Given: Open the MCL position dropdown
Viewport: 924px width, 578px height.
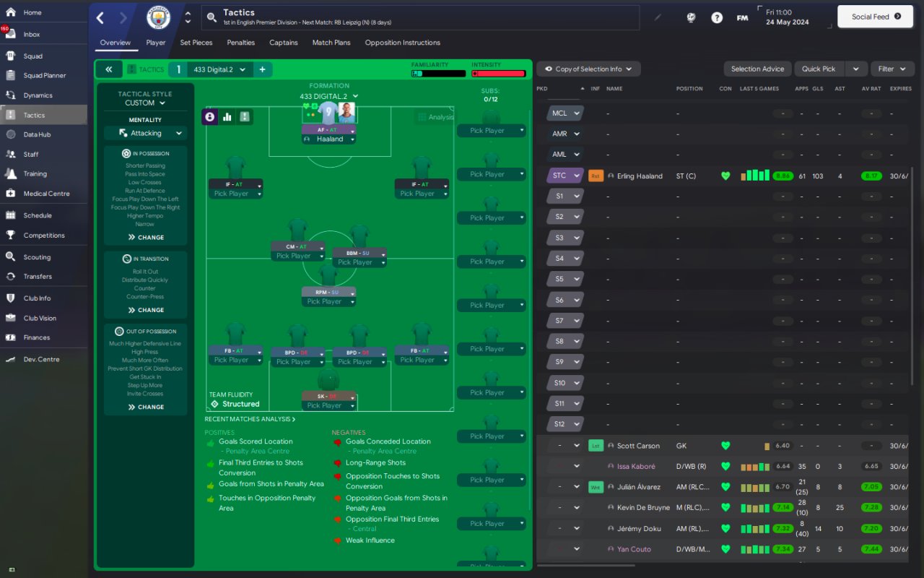Looking at the screenshot, I should tap(565, 113).
